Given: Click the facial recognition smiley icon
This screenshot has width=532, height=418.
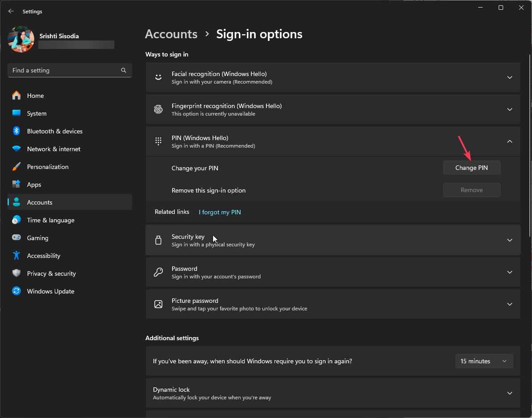Looking at the screenshot, I should [158, 77].
